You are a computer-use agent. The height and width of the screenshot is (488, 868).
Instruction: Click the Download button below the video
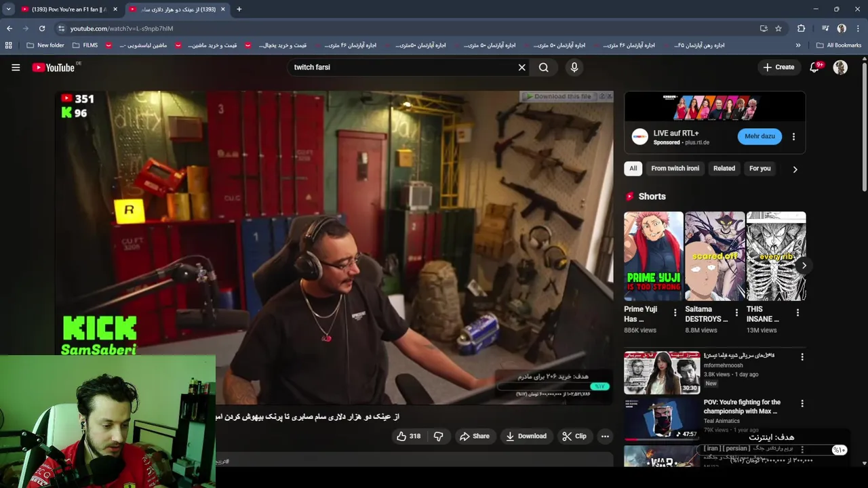coord(526,436)
